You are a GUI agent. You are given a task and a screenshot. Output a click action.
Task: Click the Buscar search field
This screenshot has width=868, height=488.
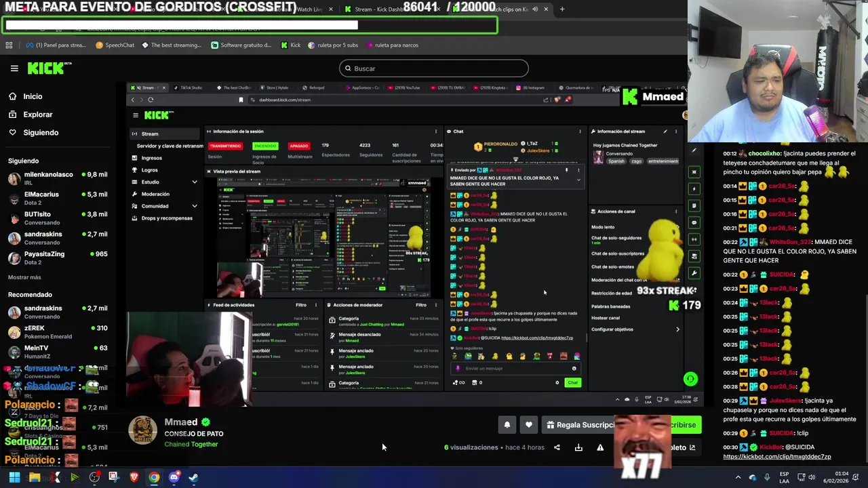click(x=434, y=68)
